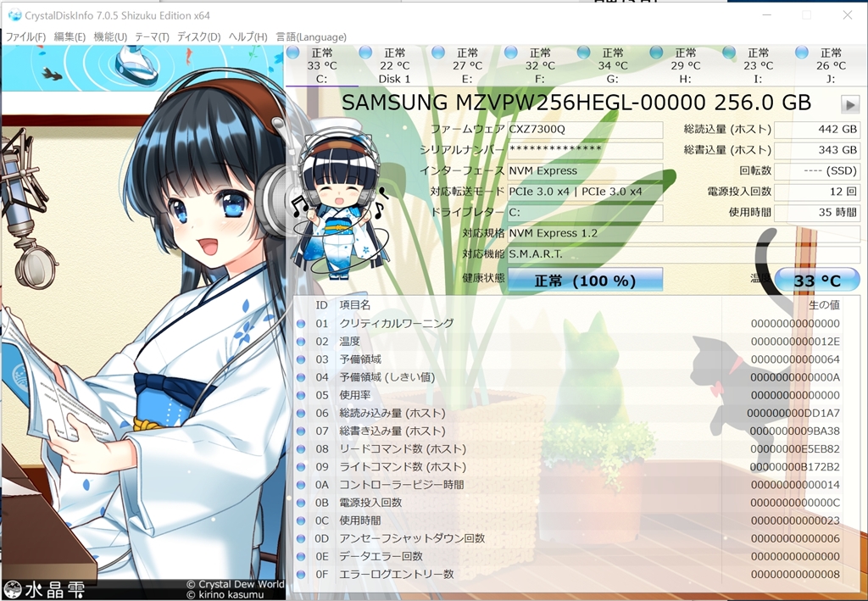Click the power on hours value 35 時間

(817, 213)
